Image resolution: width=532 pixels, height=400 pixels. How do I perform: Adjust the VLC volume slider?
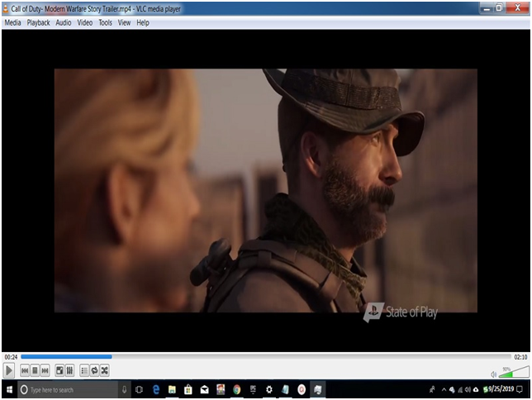pyautogui.click(x=514, y=372)
